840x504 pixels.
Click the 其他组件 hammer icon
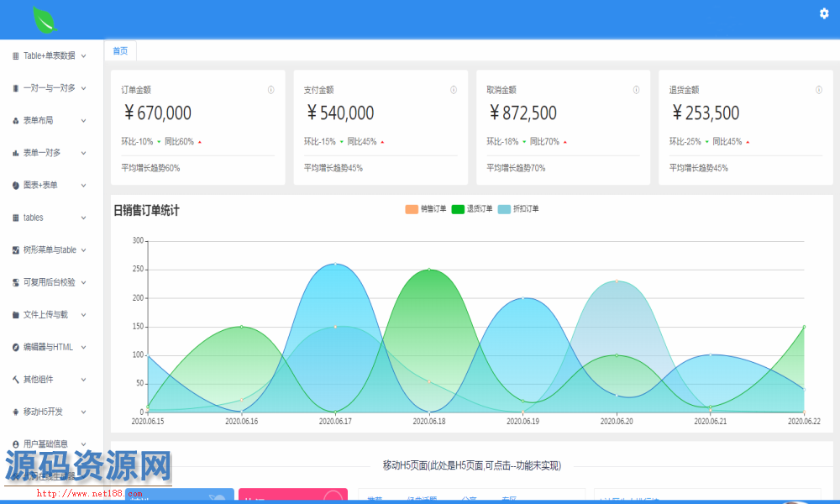point(16,380)
